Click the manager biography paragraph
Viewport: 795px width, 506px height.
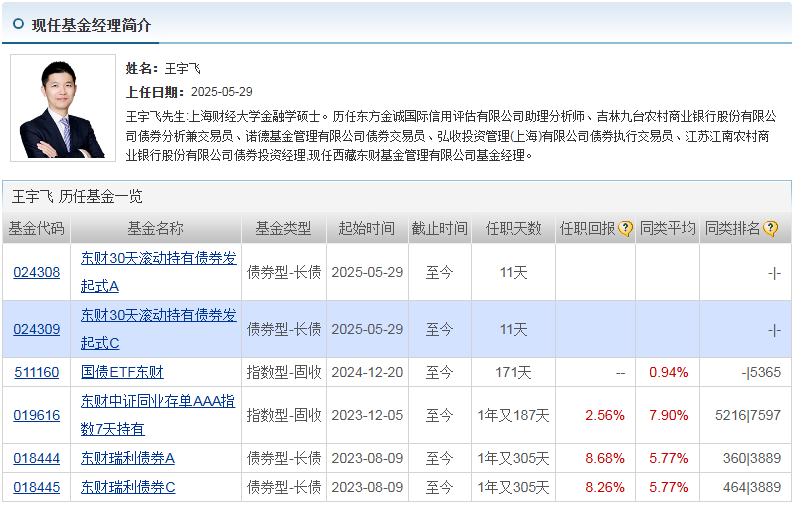(x=451, y=136)
